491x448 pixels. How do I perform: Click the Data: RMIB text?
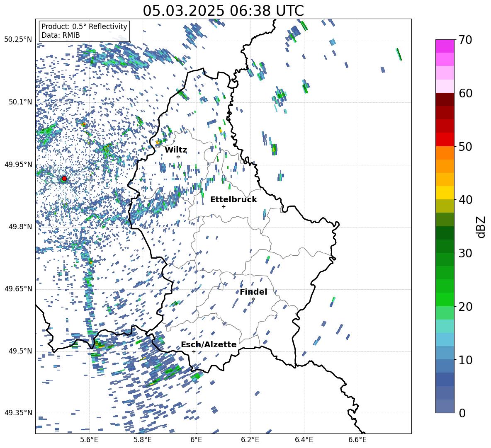pyautogui.click(x=61, y=35)
